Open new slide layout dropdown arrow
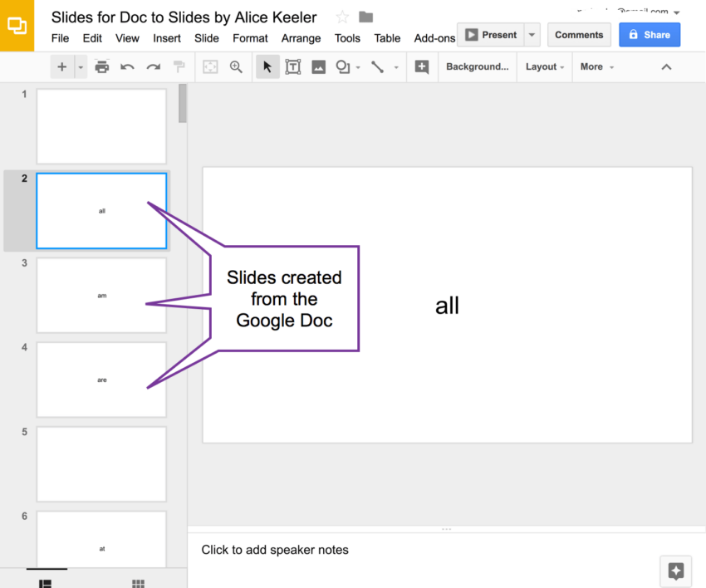 pyautogui.click(x=81, y=67)
